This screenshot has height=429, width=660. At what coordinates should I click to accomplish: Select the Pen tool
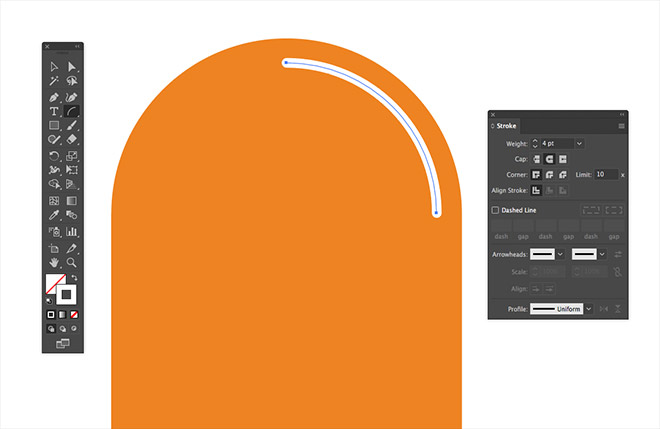[54, 97]
